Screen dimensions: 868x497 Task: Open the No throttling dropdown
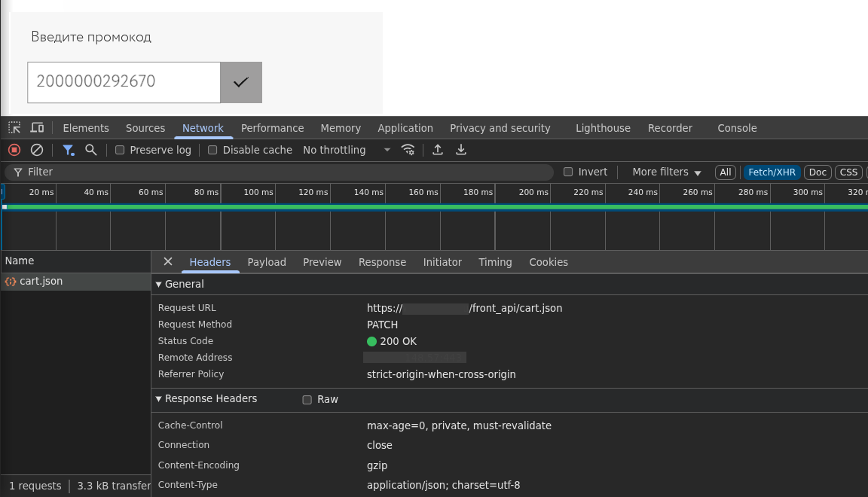(x=347, y=150)
